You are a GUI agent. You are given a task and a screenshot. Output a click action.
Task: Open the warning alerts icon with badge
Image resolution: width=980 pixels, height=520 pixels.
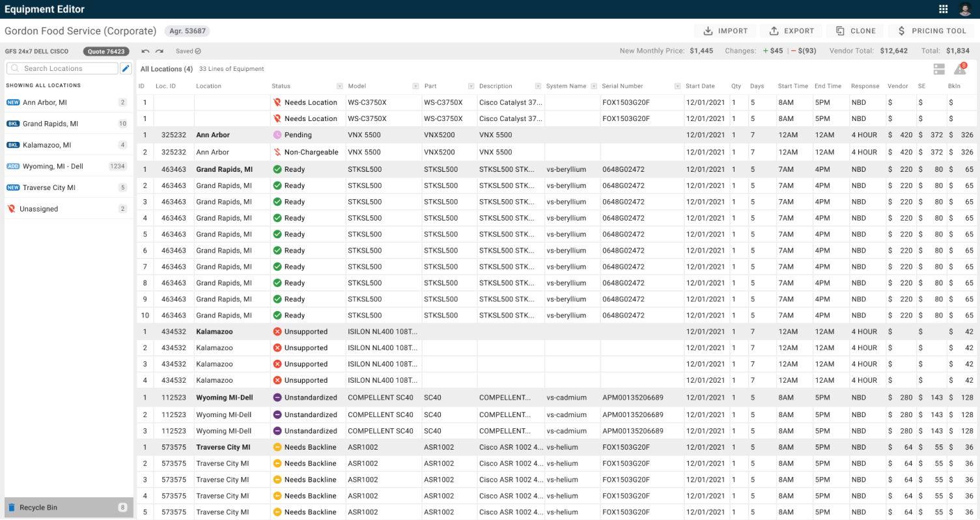[960, 69]
